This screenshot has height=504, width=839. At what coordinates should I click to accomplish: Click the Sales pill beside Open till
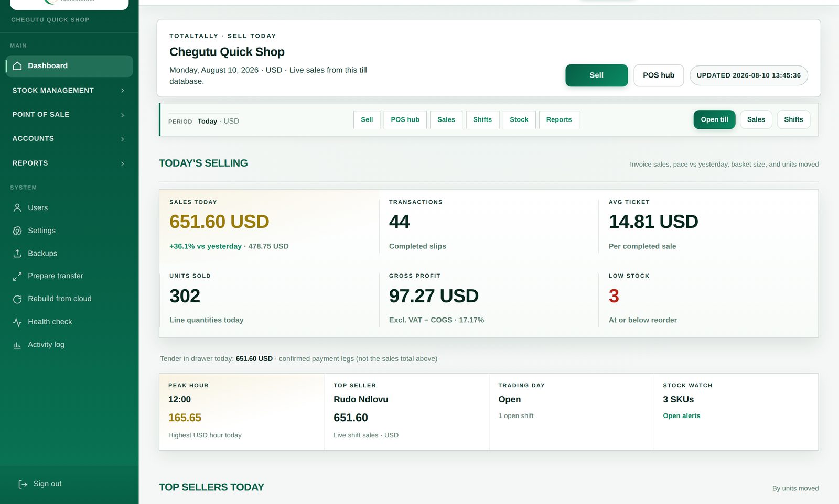pos(756,119)
